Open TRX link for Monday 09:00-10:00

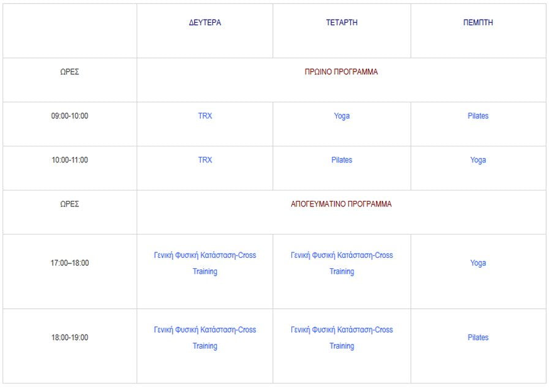205,116
